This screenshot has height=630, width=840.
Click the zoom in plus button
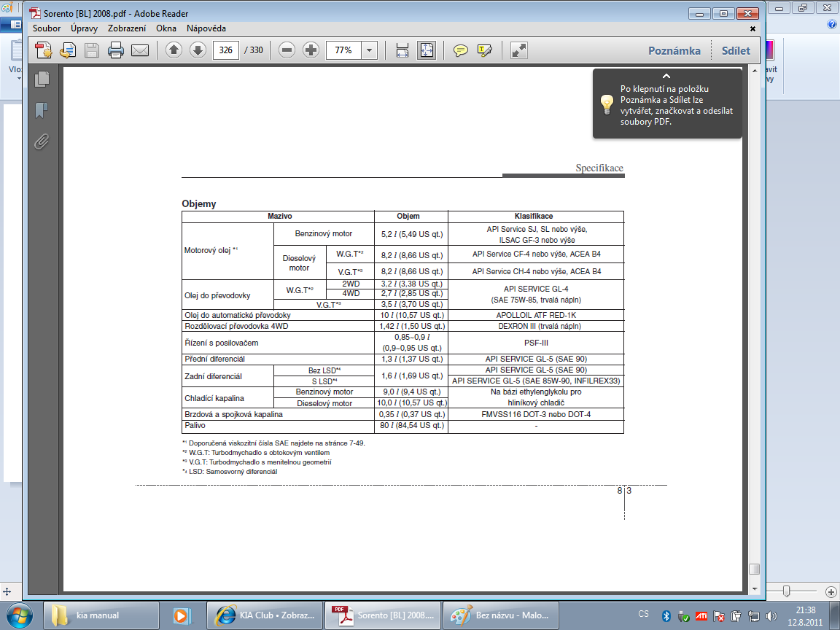tap(311, 50)
